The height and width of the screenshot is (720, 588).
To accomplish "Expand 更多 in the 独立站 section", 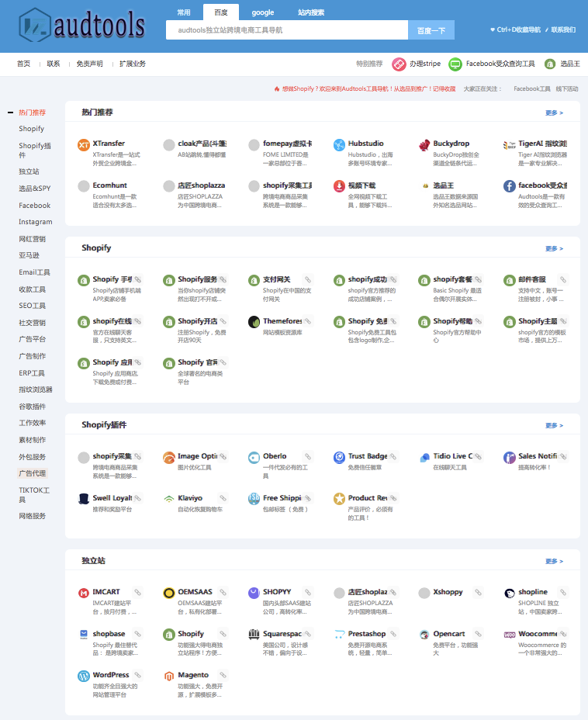I will 554,562.
